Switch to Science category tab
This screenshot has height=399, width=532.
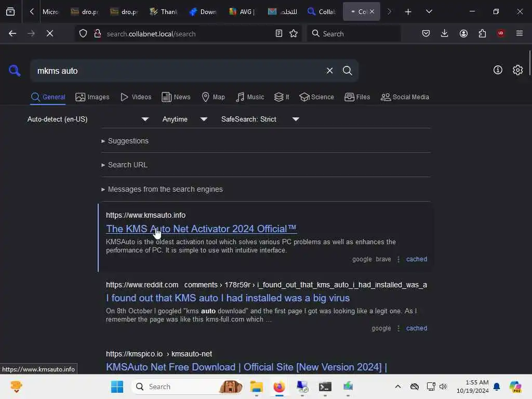pos(316,97)
